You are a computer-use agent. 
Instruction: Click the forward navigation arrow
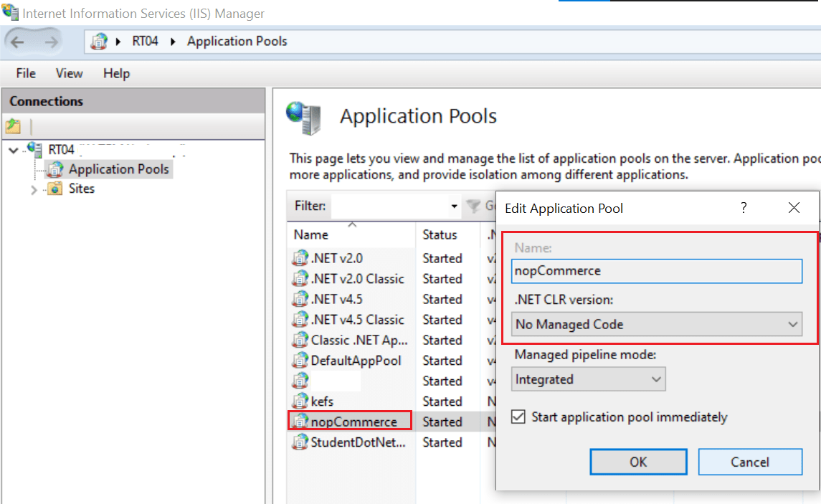click(x=51, y=42)
